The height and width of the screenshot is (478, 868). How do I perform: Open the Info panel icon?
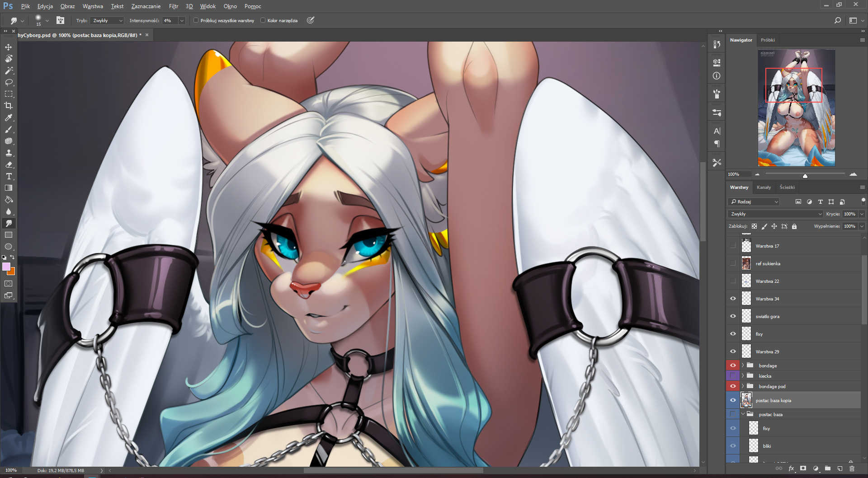pos(717,76)
